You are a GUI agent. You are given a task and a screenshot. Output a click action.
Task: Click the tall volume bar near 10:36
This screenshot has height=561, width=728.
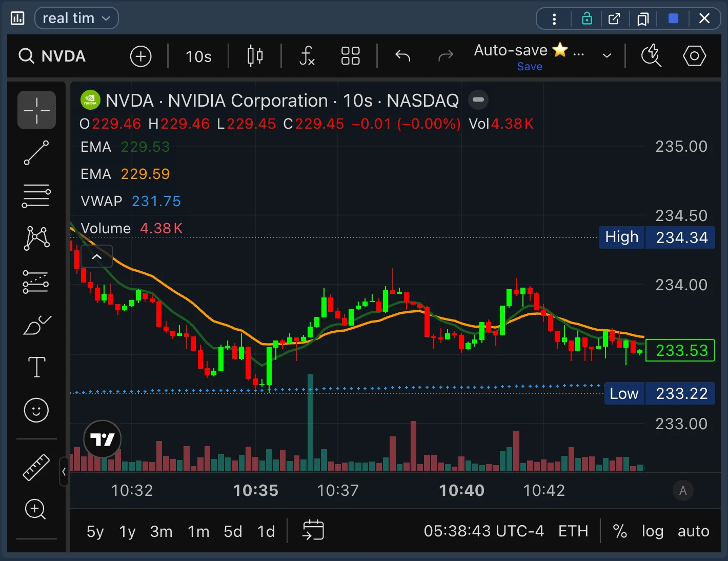(310, 423)
